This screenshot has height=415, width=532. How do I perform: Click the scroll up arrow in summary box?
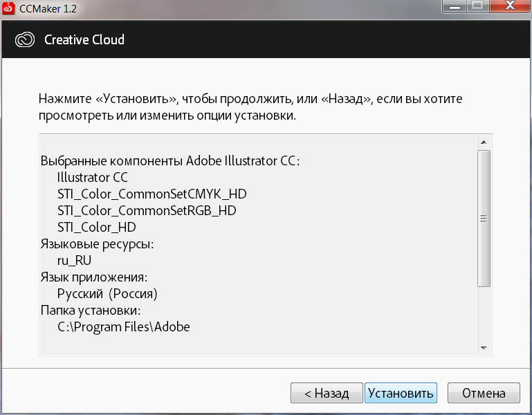tap(484, 142)
